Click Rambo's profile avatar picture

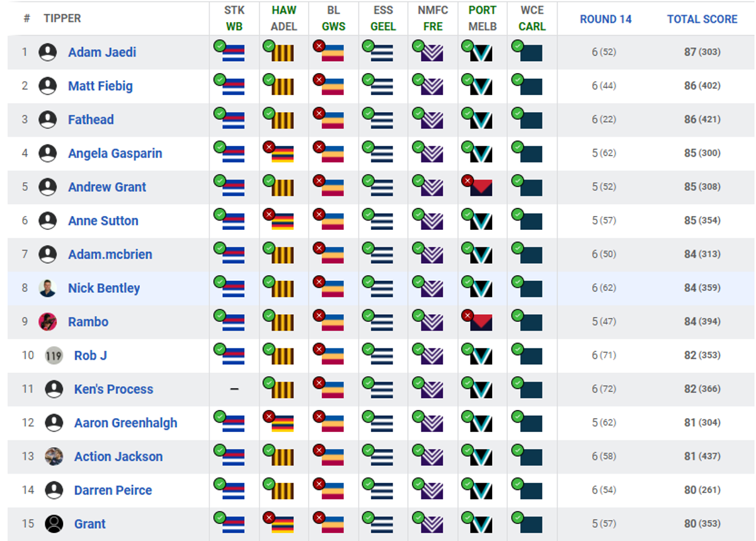click(47, 322)
